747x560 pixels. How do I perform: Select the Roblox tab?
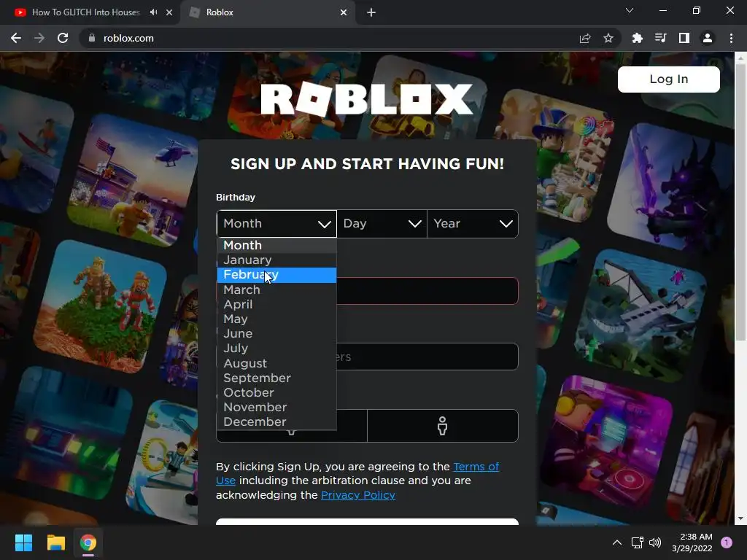tap(267, 12)
